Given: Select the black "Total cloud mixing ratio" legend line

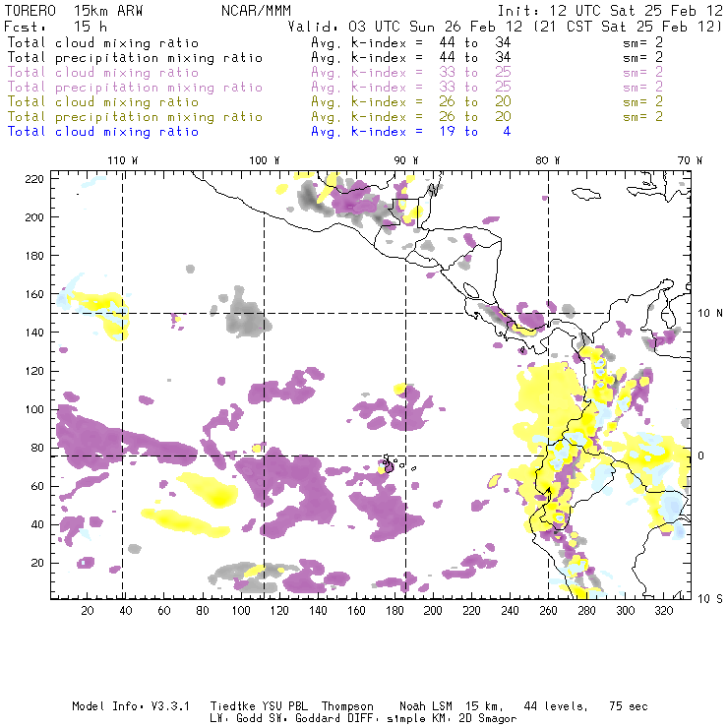Looking at the screenshot, I should pyautogui.click(x=103, y=43).
